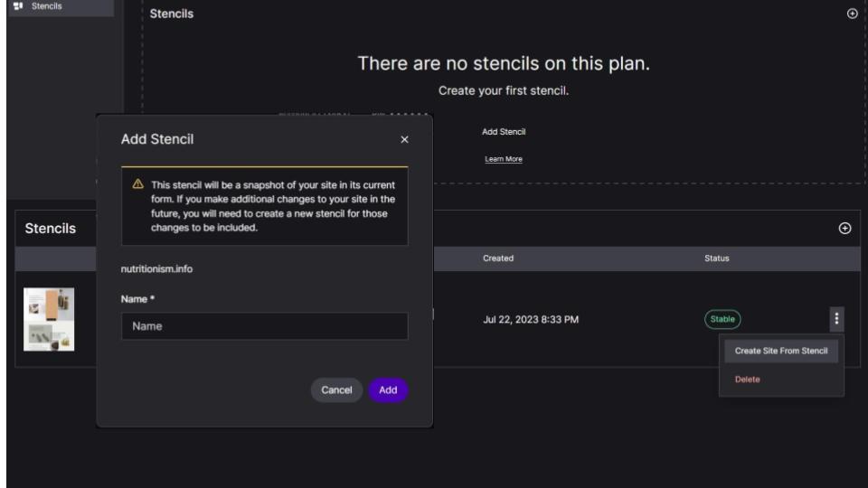Click 'Create your first stencil' text
Image resolution: width=868 pixels, height=488 pixels.
[504, 90]
